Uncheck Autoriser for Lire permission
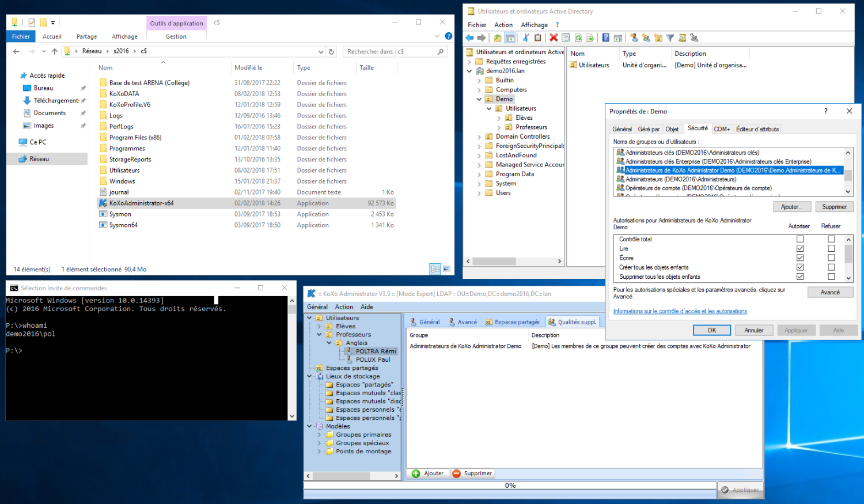 point(800,248)
